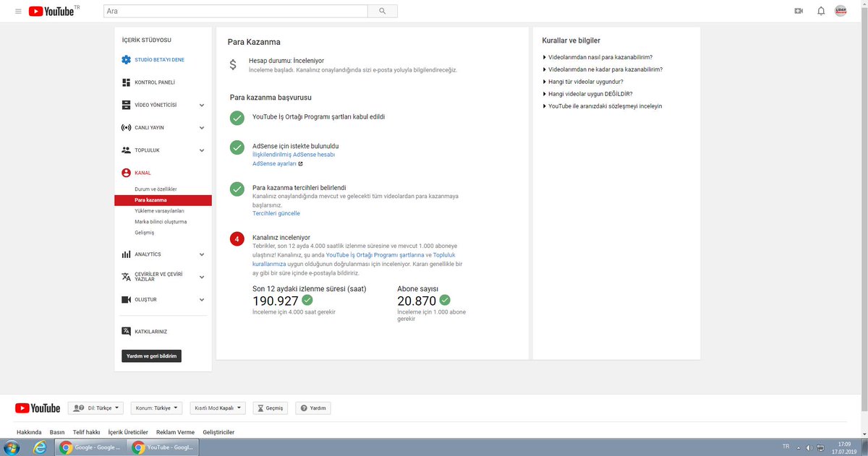Click the Windows Start button
Viewport: 868px width, 456px height.
13,447
